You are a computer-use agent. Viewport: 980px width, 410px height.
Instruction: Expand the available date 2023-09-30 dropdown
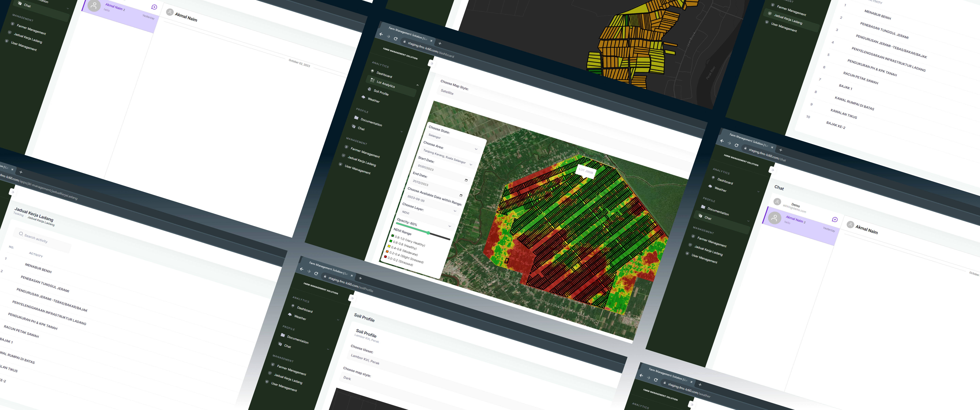[455, 211]
